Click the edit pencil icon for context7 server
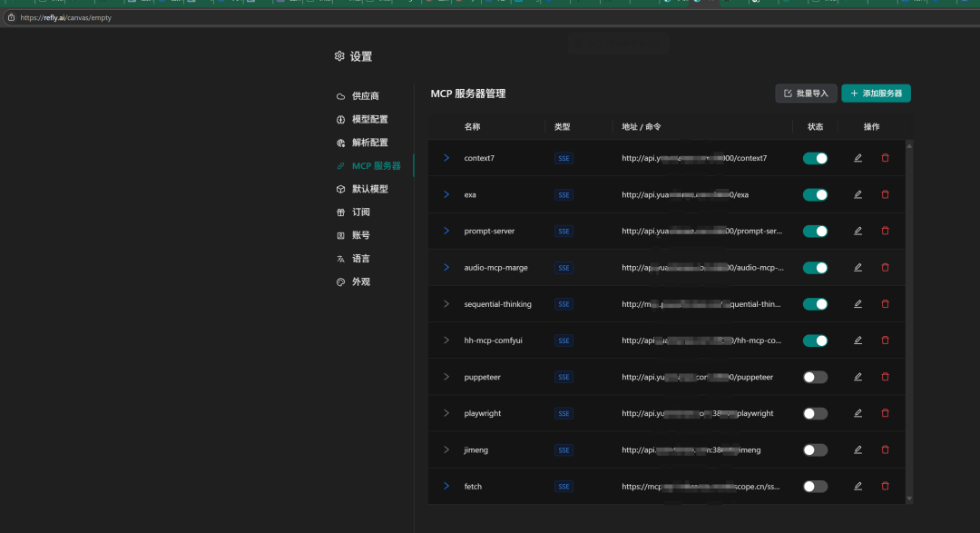 tap(857, 158)
